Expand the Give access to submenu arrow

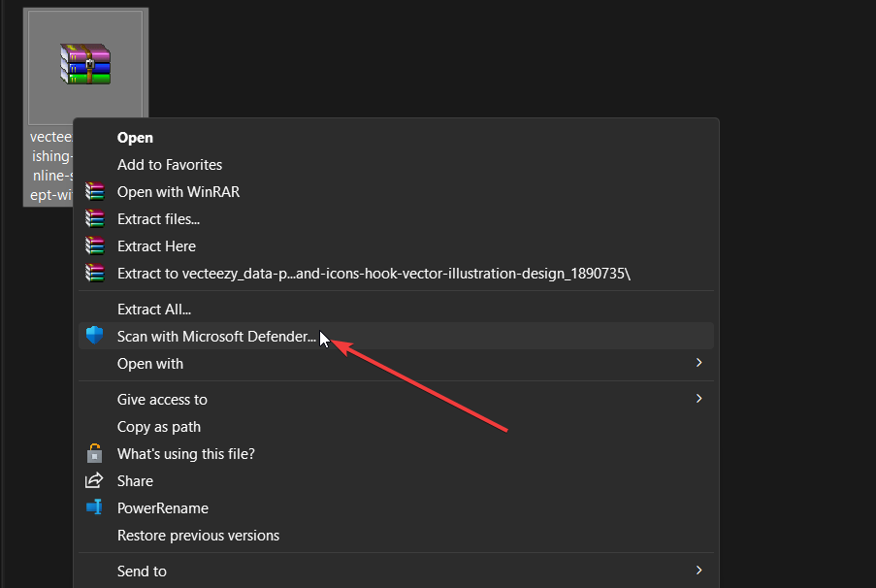pyautogui.click(x=698, y=399)
